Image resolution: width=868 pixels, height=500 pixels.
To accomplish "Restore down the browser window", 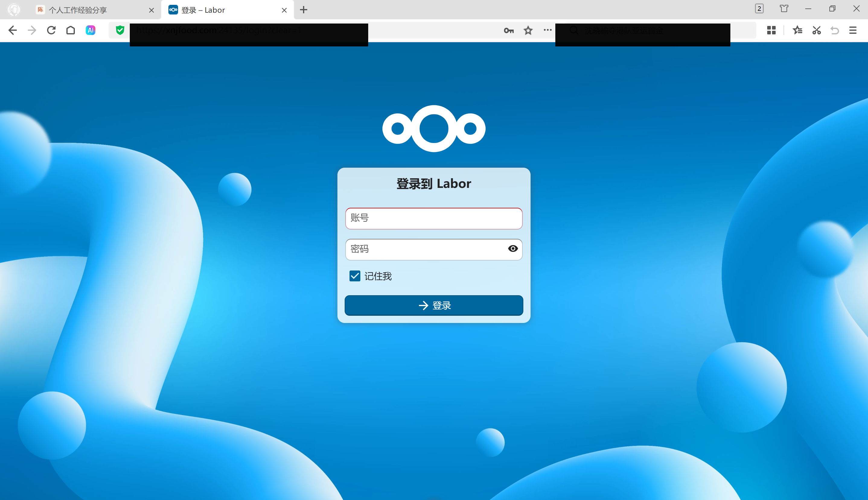I will point(832,9).
